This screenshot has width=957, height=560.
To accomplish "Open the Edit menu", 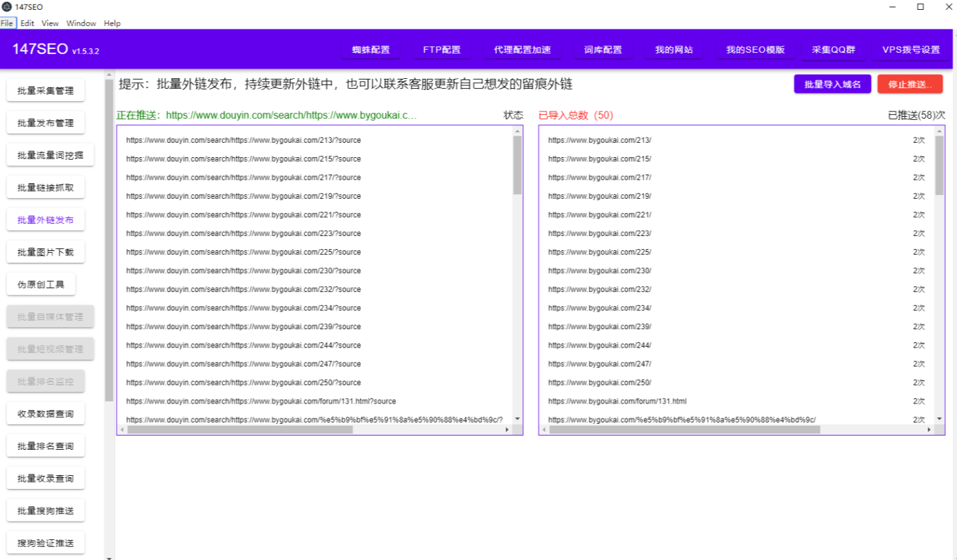I will coord(27,23).
